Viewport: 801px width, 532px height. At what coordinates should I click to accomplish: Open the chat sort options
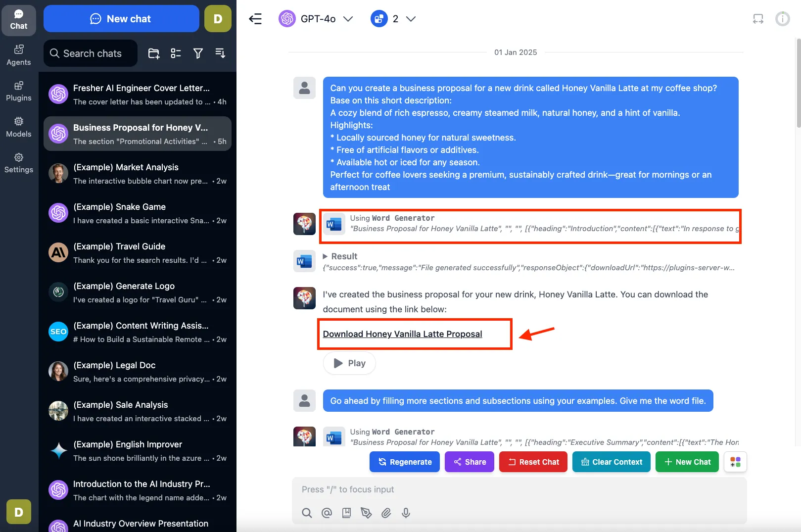point(220,53)
